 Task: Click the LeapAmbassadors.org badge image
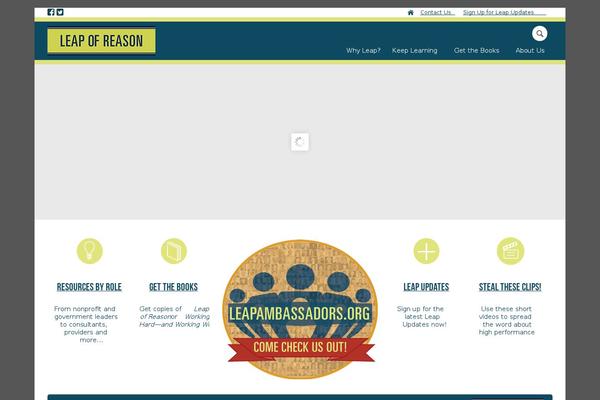300,309
